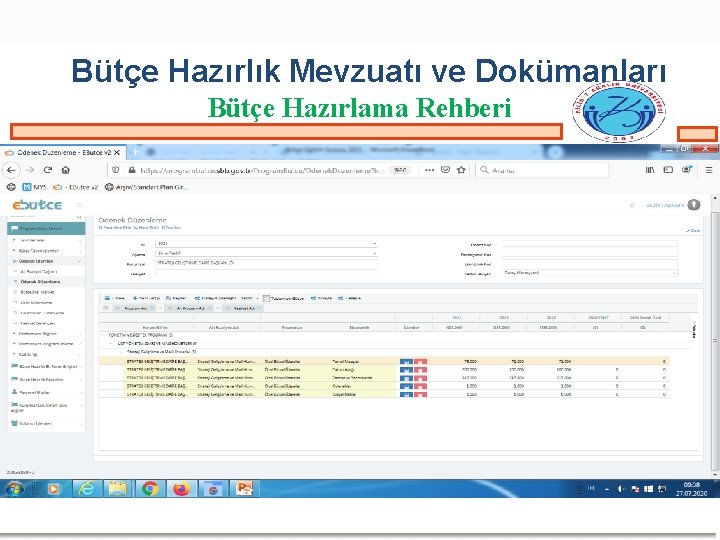
Task: Expand Bütçe Tavan İşlemleri sidebar item
Action: (46, 251)
